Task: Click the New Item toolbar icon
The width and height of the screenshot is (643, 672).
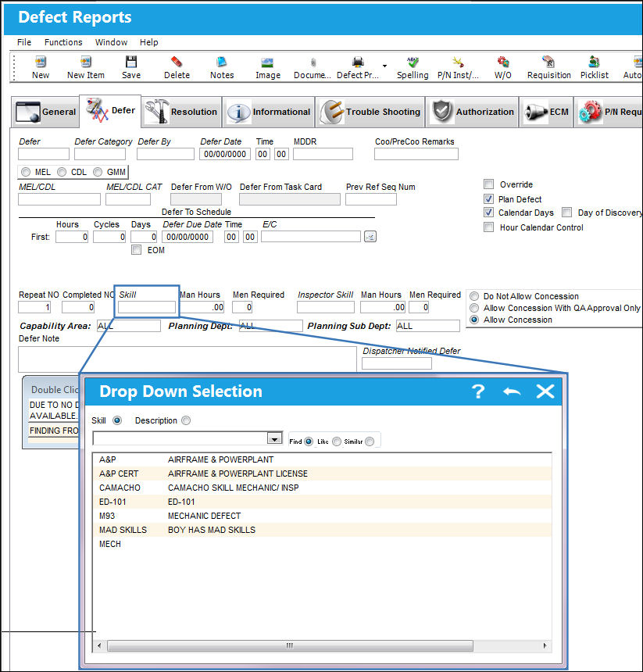Action: (86, 63)
